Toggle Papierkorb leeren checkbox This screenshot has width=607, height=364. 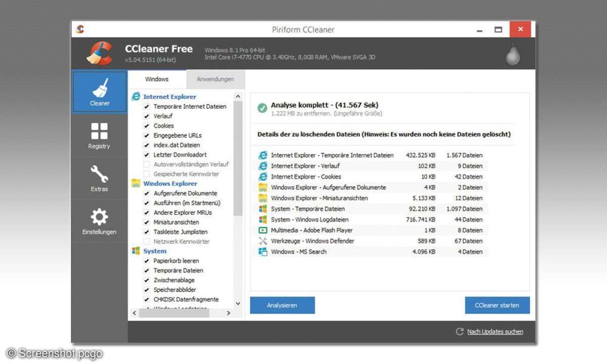(x=147, y=261)
